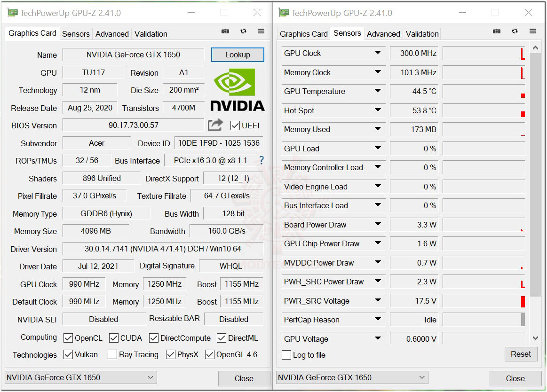Open the GPU Clock sensor dropdown
The height and width of the screenshot is (392, 547).
point(378,53)
